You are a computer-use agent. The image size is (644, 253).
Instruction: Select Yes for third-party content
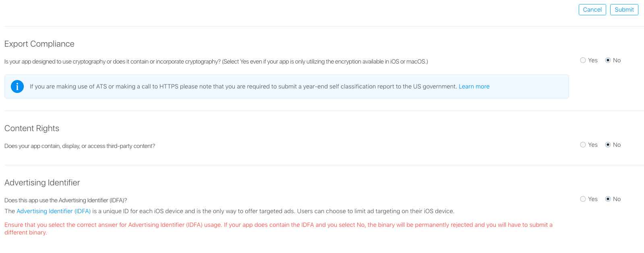[x=583, y=145]
